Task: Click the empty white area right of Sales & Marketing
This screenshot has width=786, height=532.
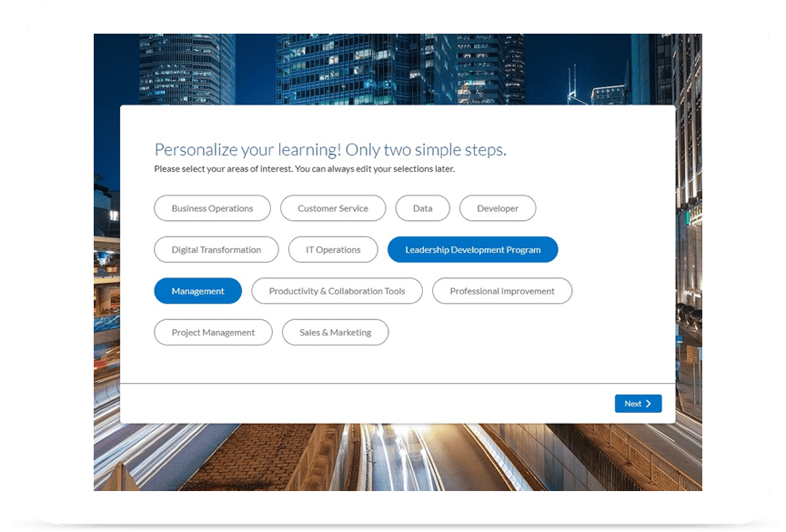Action: tap(528, 333)
